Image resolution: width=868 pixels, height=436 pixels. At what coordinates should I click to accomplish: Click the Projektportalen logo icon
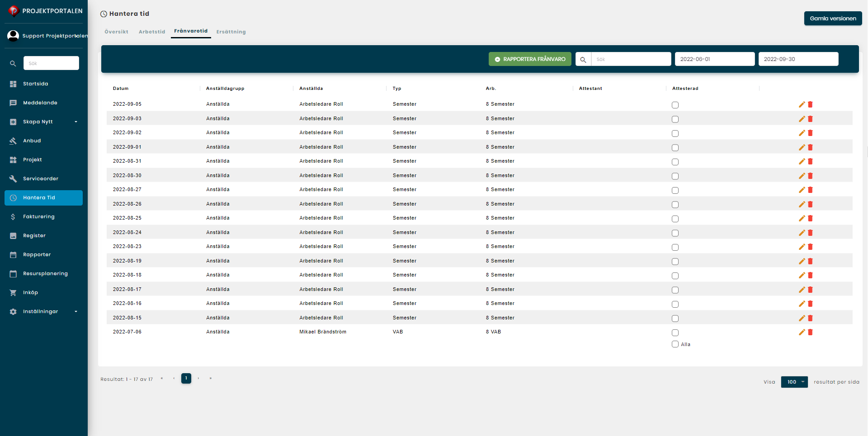[x=14, y=11]
